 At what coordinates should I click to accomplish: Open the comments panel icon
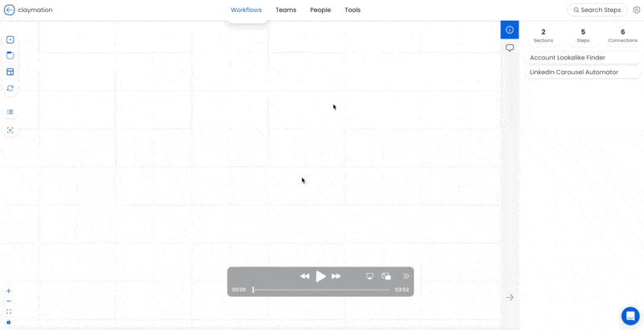coord(510,48)
